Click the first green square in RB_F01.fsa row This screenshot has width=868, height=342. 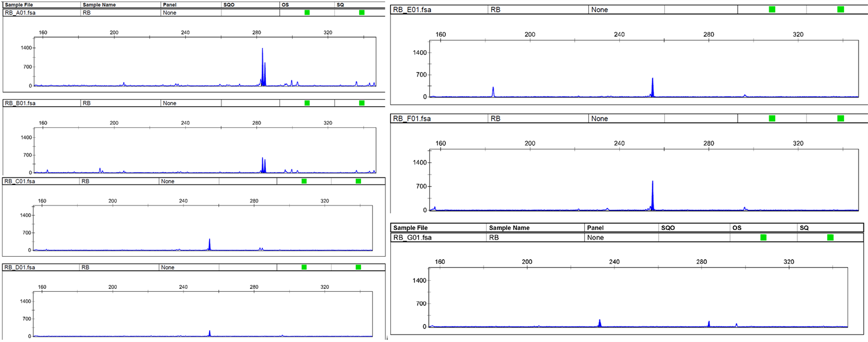(x=772, y=118)
